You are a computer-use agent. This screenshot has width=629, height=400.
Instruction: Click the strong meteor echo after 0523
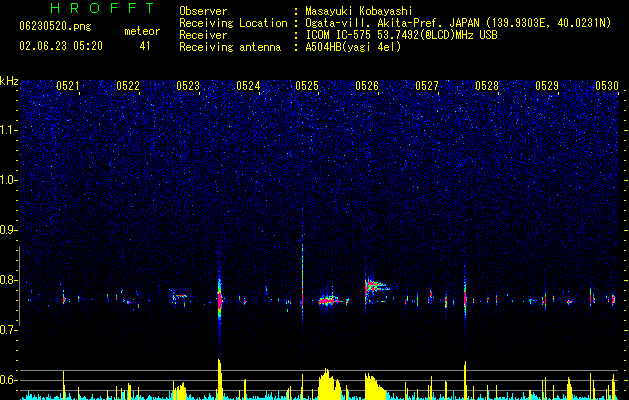(x=219, y=299)
